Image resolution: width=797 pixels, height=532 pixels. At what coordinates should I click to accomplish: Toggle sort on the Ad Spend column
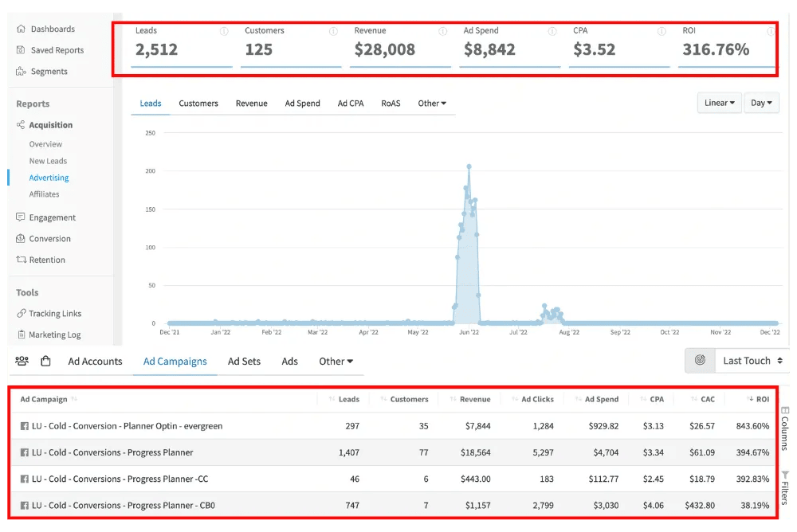597,399
